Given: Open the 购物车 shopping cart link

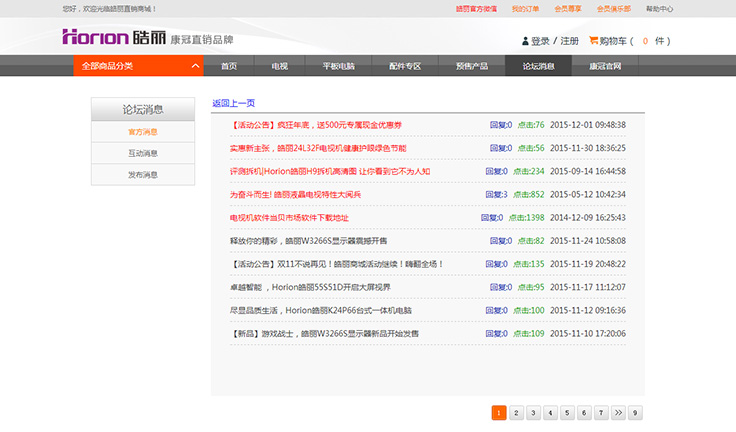Looking at the screenshot, I should click(x=613, y=41).
